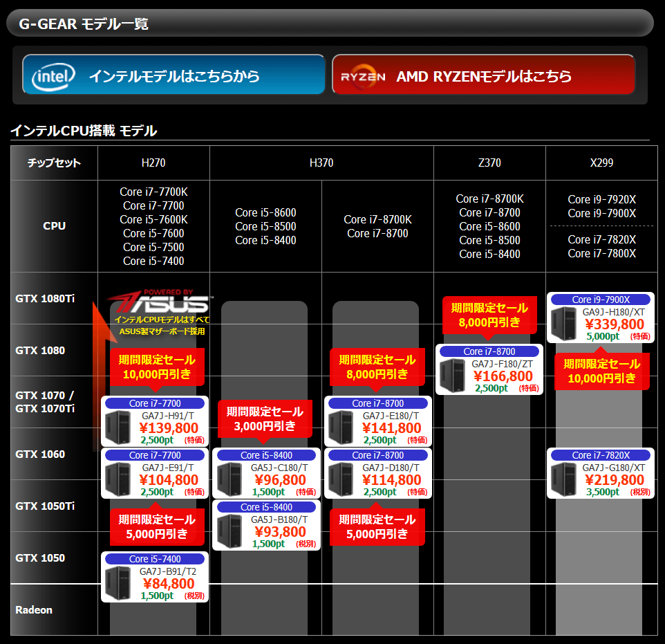665x644 pixels.
Task: Click the Core i5-7400 blue label
Action: click(155, 559)
